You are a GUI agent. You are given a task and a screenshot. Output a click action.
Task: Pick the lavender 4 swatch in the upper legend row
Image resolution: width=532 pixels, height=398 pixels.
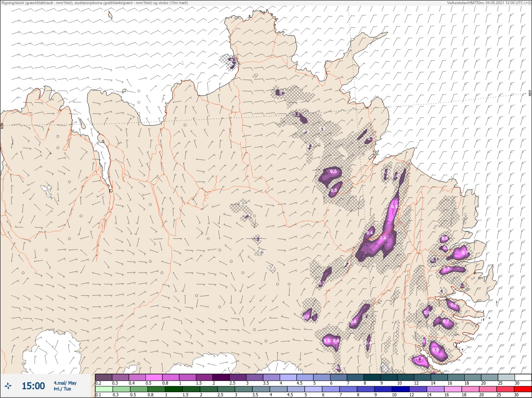click(x=289, y=377)
